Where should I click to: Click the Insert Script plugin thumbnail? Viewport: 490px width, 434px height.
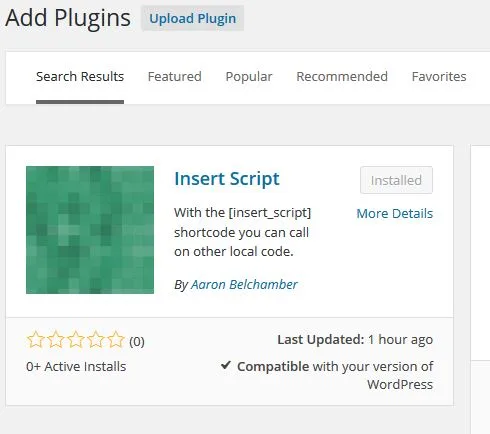(90, 230)
